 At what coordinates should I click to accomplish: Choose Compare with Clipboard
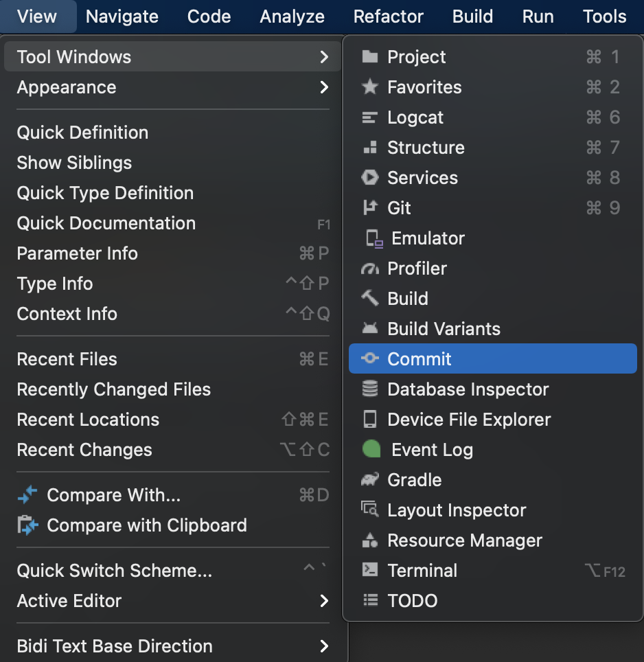click(146, 525)
